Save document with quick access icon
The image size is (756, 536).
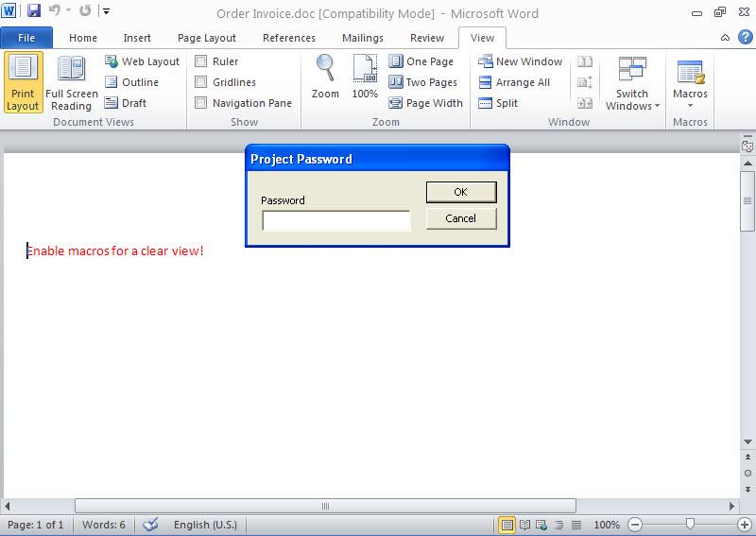34,10
